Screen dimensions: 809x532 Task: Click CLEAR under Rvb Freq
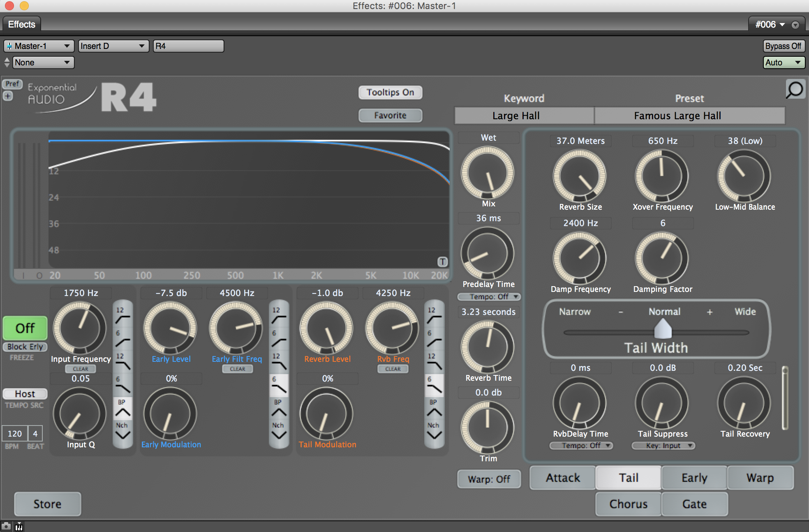click(393, 369)
